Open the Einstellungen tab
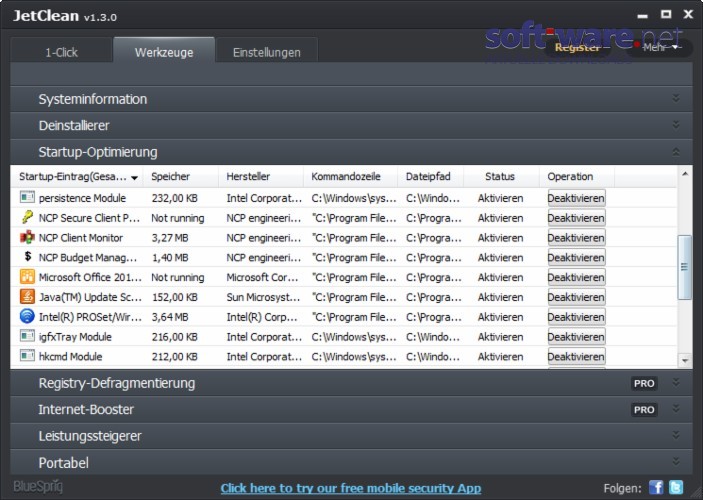Screen dimensions: 703x500 (x=267, y=52)
